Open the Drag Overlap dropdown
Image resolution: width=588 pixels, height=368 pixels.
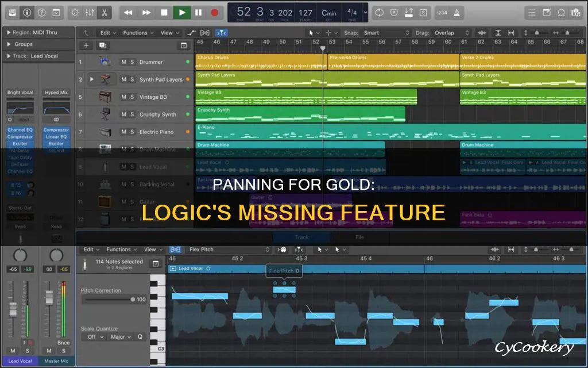click(x=451, y=33)
